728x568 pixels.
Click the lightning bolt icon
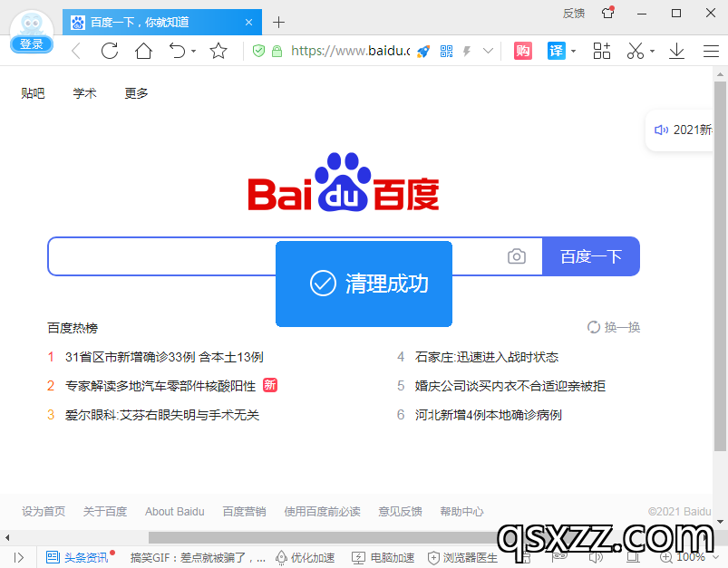tap(467, 51)
